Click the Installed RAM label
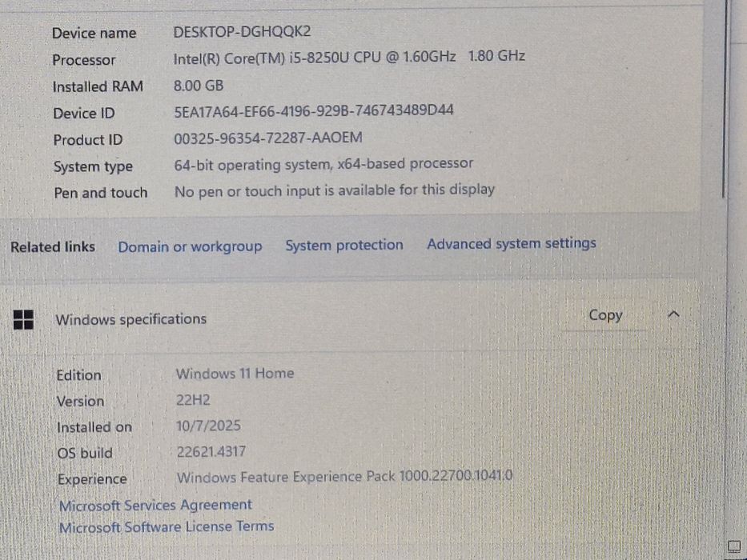Viewport: 747px width, 560px height. (97, 87)
